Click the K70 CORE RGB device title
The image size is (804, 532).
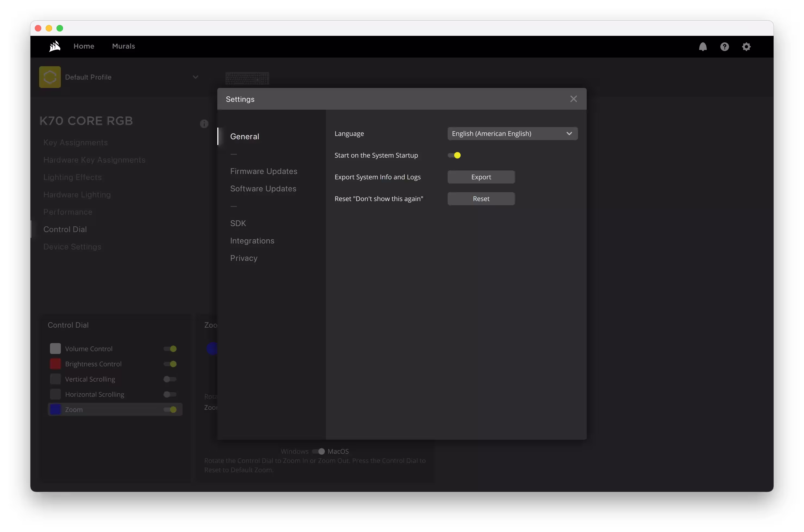tap(86, 121)
